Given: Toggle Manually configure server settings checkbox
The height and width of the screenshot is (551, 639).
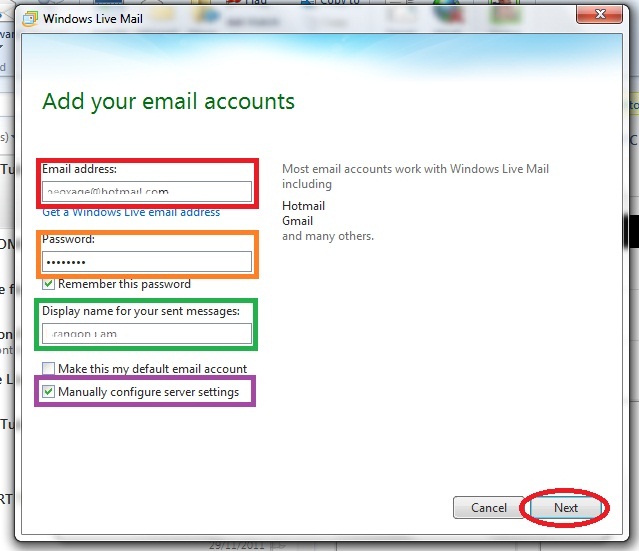Looking at the screenshot, I should [x=48, y=392].
